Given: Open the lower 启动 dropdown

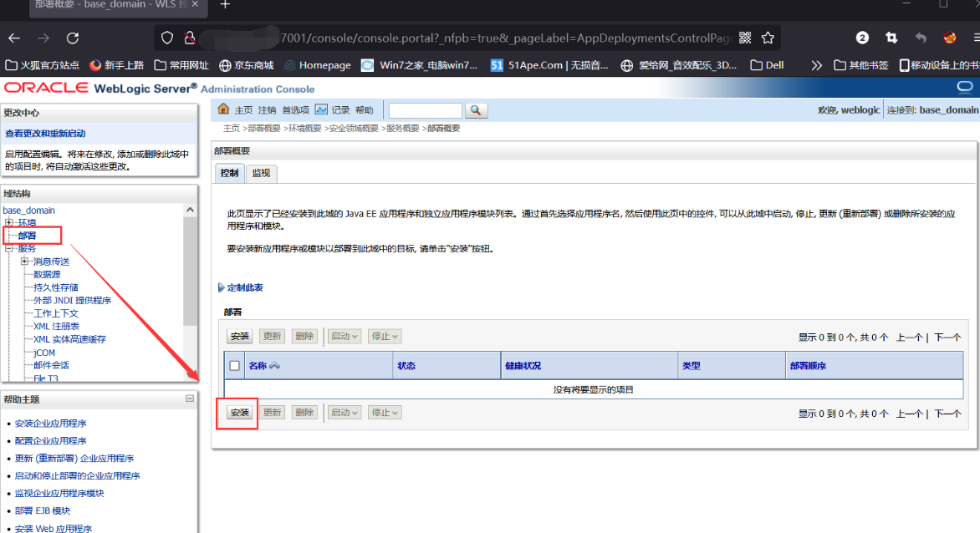Looking at the screenshot, I should (345, 413).
